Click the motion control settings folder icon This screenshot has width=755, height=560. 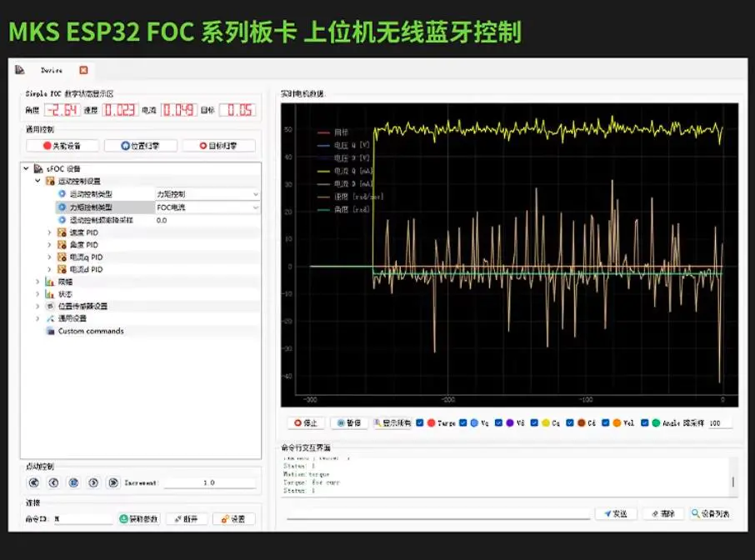pos(50,181)
